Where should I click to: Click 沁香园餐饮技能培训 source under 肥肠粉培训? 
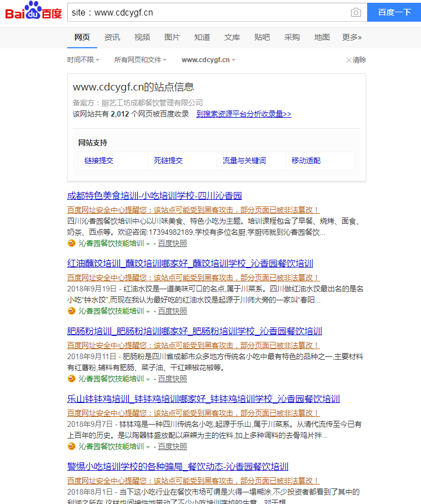111,379
